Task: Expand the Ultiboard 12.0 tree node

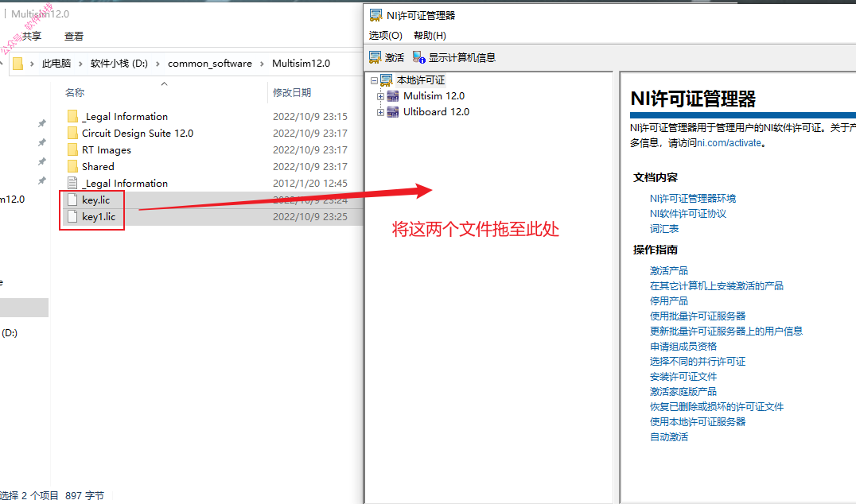Action: pos(380,112)
